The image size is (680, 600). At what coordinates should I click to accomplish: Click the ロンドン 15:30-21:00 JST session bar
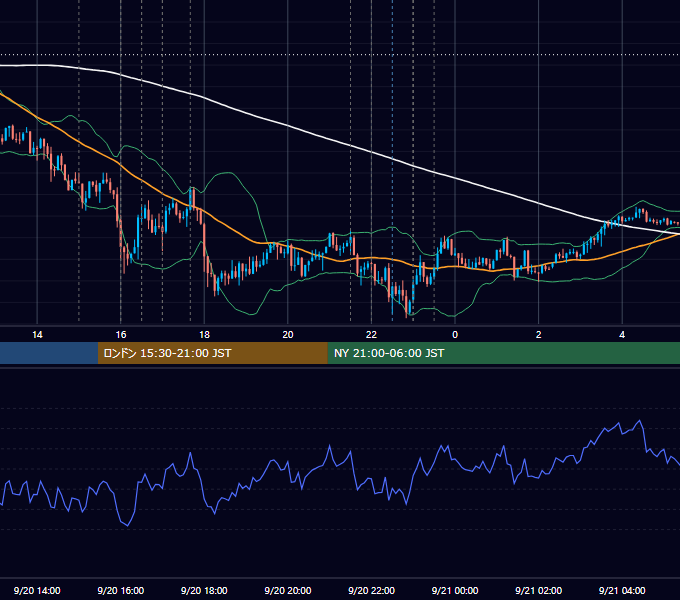click(212, 353)
